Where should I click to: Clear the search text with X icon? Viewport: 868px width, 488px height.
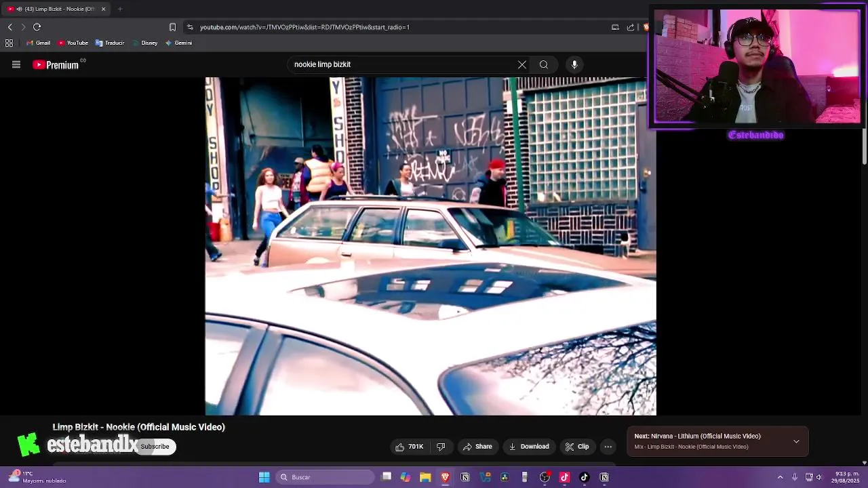(x=522, y=64)
